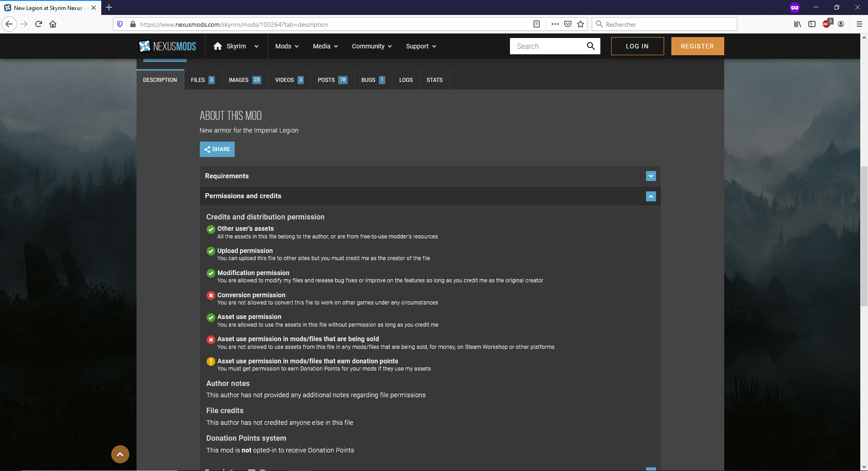Viewport: 868px width, 471px height.
Task: Toggle reader view icon
Action: pyautogui.click(x=537, y=24)
